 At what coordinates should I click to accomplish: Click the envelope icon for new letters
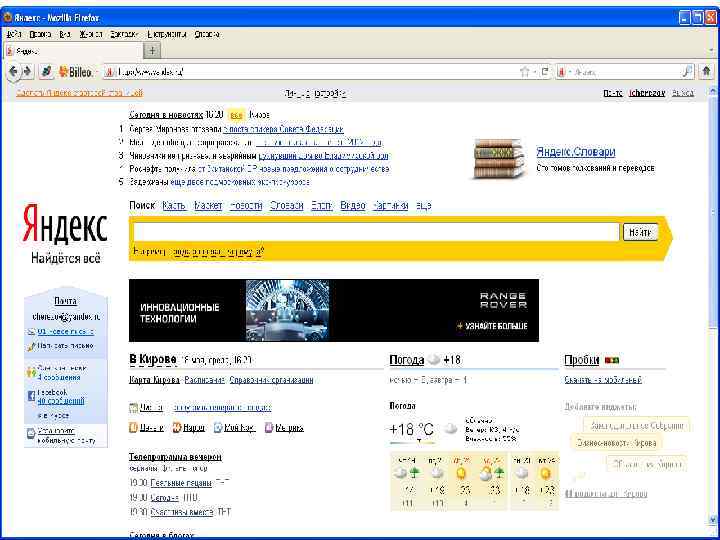31,332
